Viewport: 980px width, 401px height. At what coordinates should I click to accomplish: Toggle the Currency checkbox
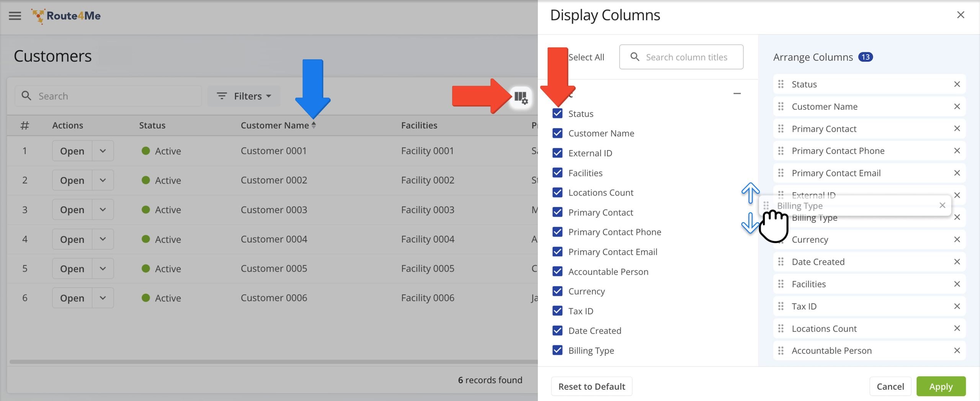click(557, 291)
